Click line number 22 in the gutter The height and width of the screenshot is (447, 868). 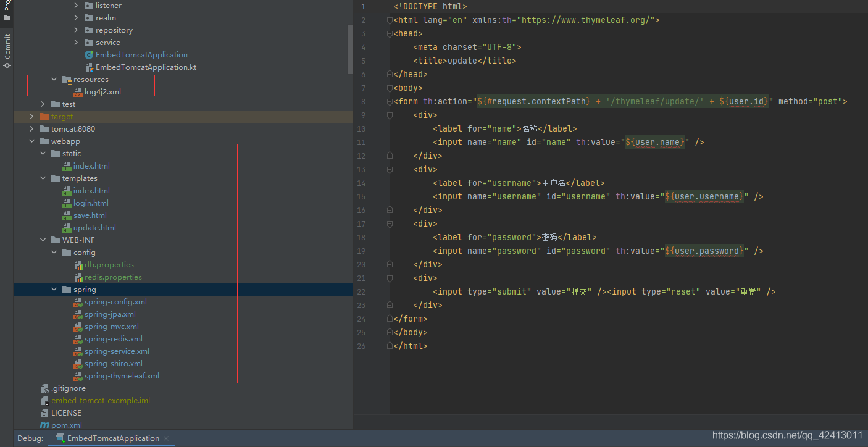(x=361, y=291)
